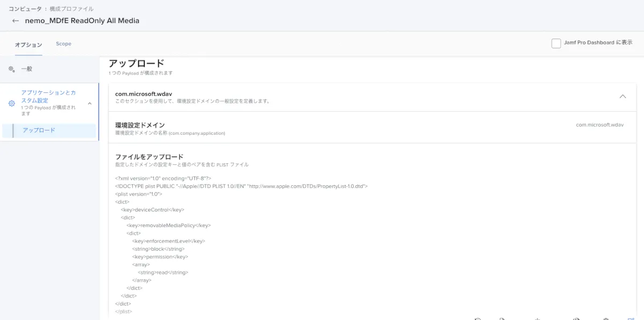
Task: Click the xml version declaration line
Action: pos(163,178)
